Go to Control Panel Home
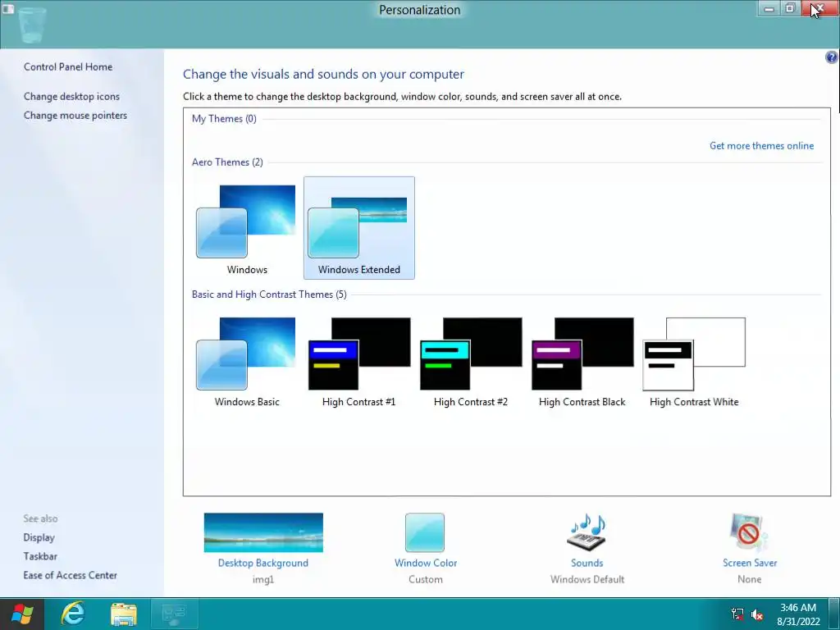Image resolution: width=840 pixels, height=630 pixels. coord(68,67)
